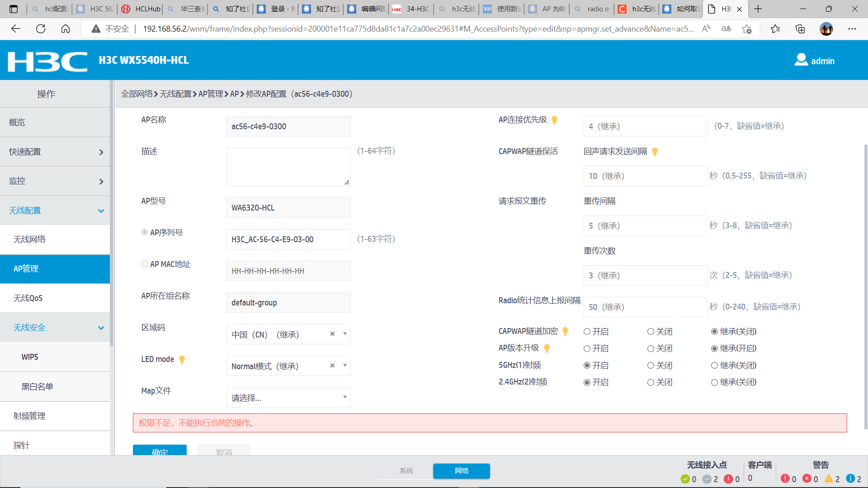Click the AP版本升级 lightbulb hint icon
Screen dimensions: 868x488
coord(547,348)
